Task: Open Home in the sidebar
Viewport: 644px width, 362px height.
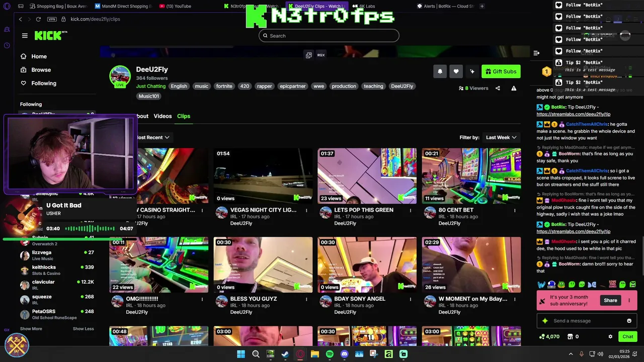Action: click(x=34, y=56)
